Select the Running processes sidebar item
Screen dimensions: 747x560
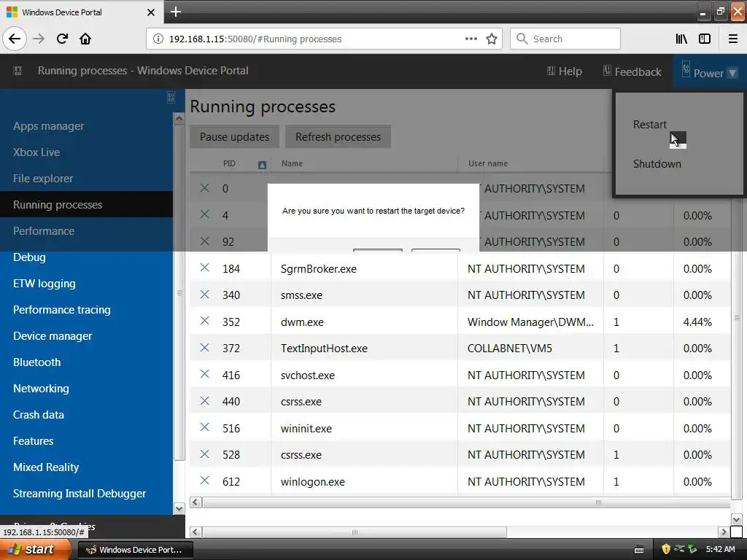(86, 204)
